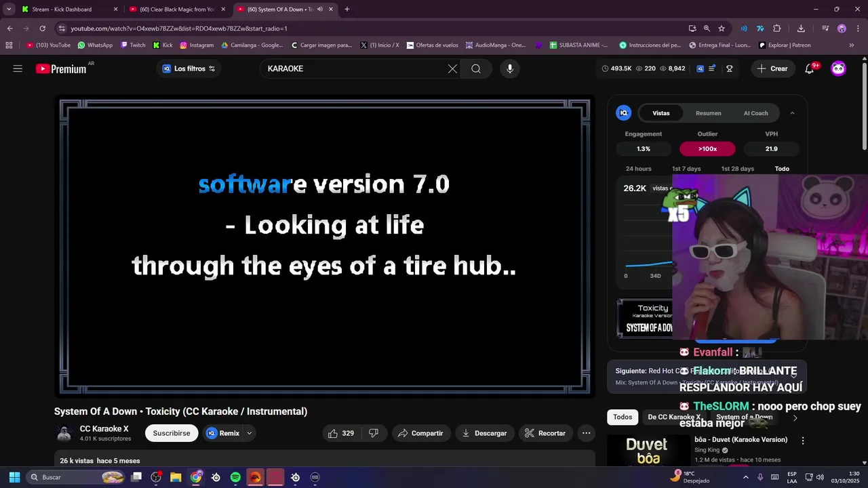Screen dimensions: 868x488
Task: Expand the Remix dropdown arrow
Action: [x=250, y=433]
